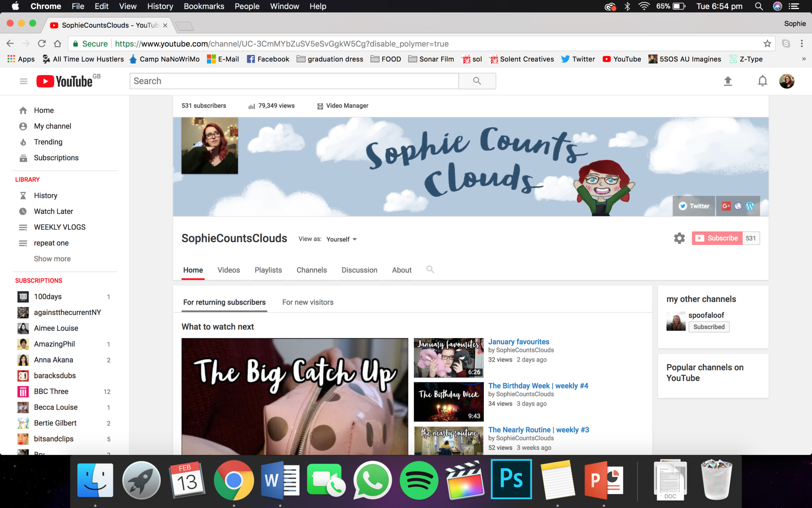Click the globe website banner icon
Viewport: 812px width, 508px height.
pos(738,206)
